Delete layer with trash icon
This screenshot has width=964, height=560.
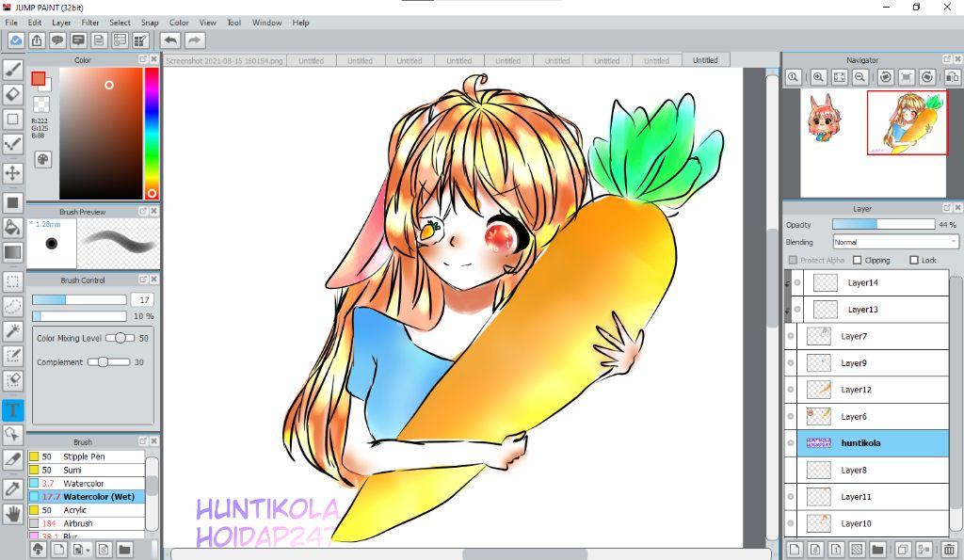950,550
